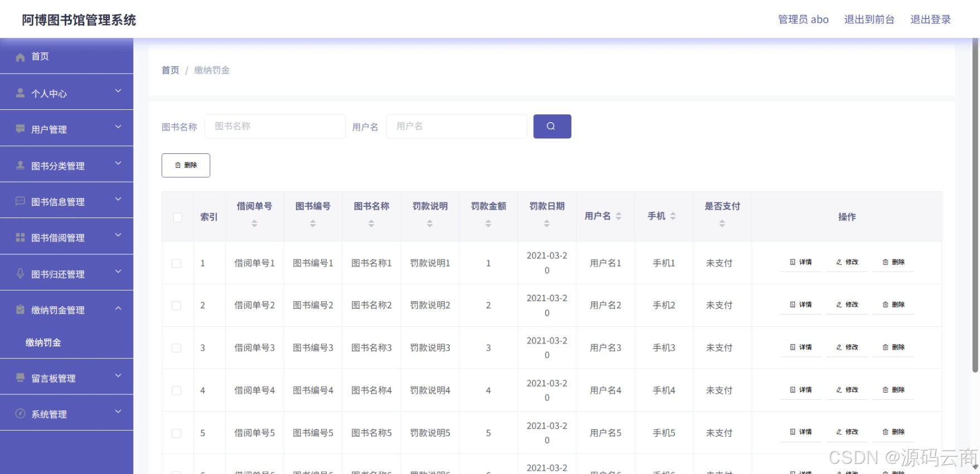Viewport: 980px width, 474px height.
Task: Focus the 用户名 search input
Action: [x=457, y=126]
